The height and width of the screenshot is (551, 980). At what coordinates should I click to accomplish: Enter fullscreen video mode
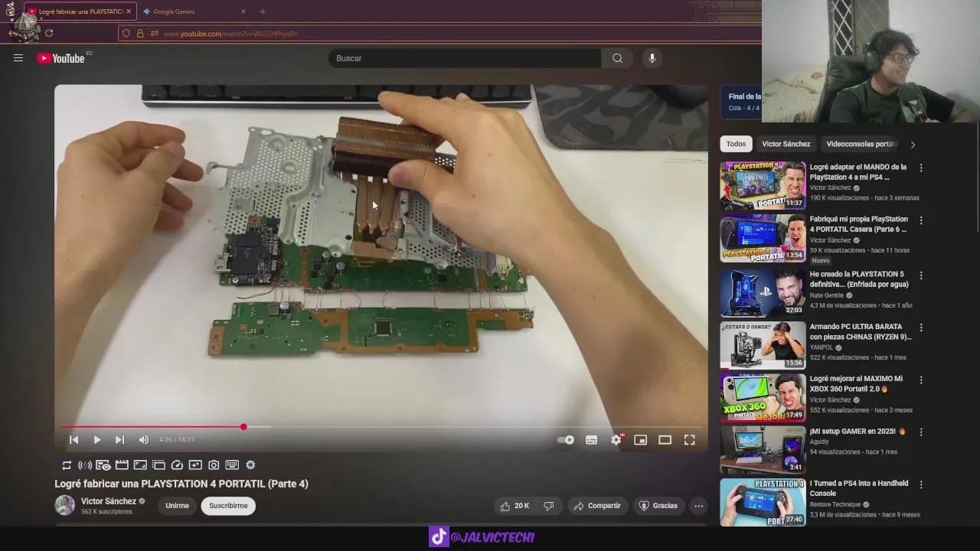coord(689,439)
